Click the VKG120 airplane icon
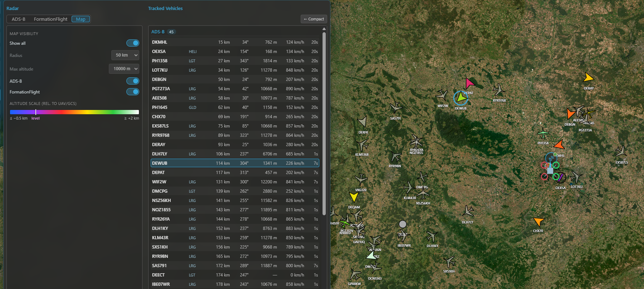The width and height of the screenshot is (644, 289). 361,179
